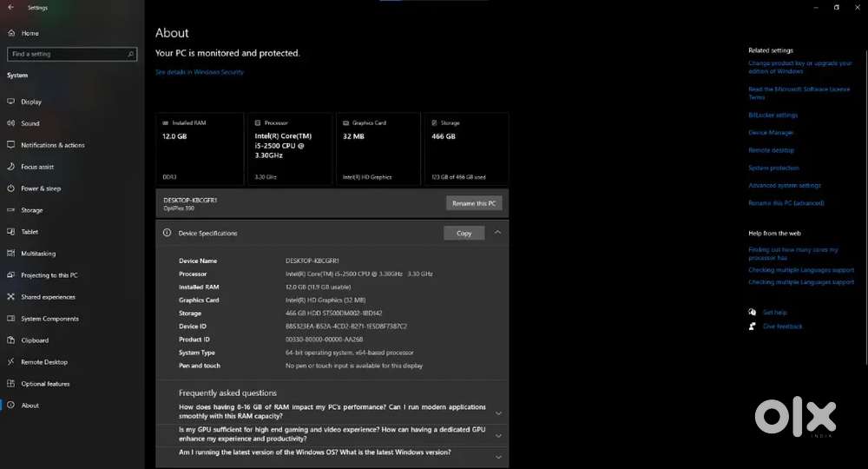
Task: Open Finding out how many cores link
Action: tap(793, 254)
